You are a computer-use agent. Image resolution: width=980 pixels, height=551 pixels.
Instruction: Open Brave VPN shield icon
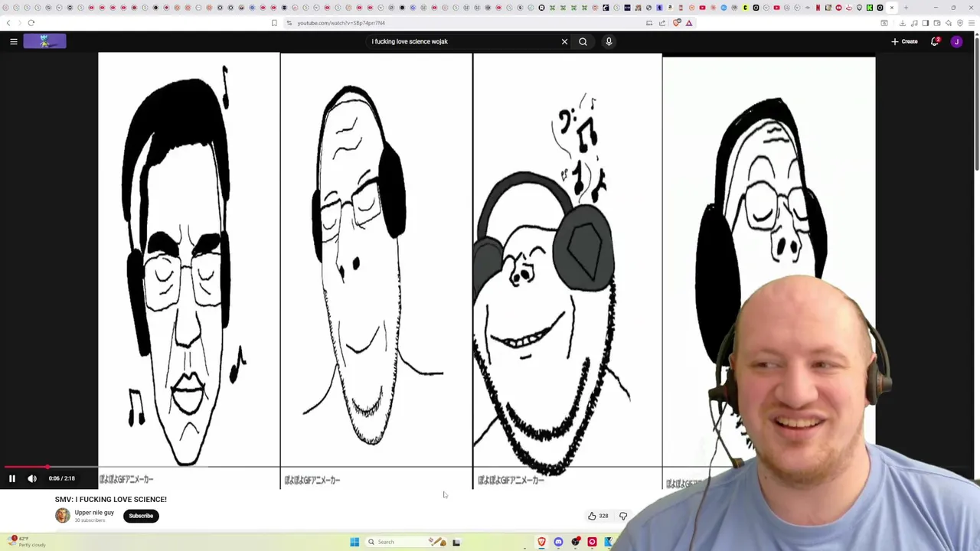pyautogui.click(x=960, y=23)
